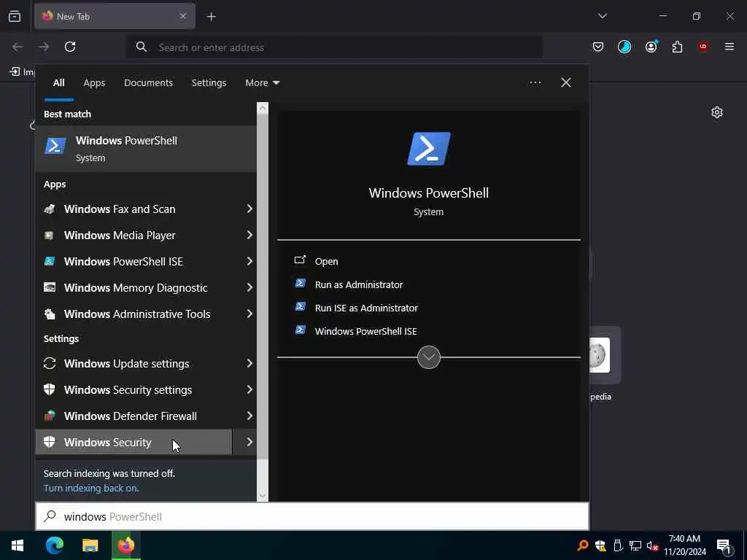
Task: Expand Windows Update settings arrow
Action: pos(249,363)
